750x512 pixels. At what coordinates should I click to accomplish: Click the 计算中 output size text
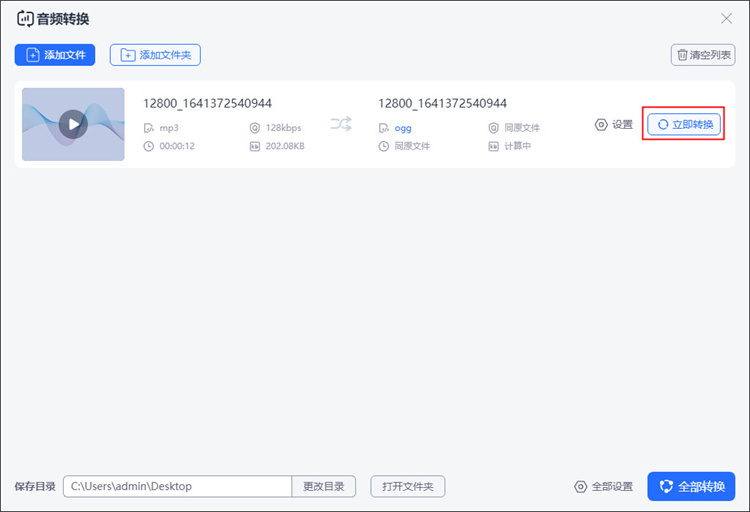coord(518,146)
